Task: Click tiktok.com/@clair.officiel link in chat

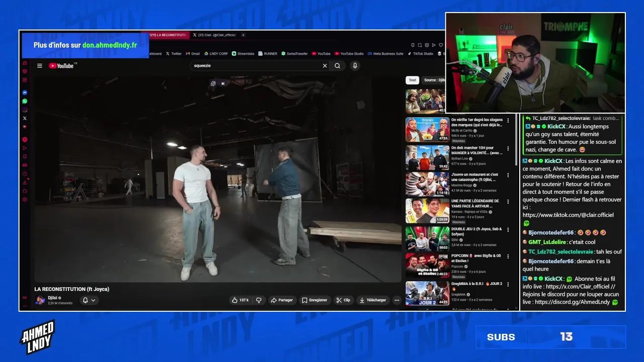Action: coord(568,215)
